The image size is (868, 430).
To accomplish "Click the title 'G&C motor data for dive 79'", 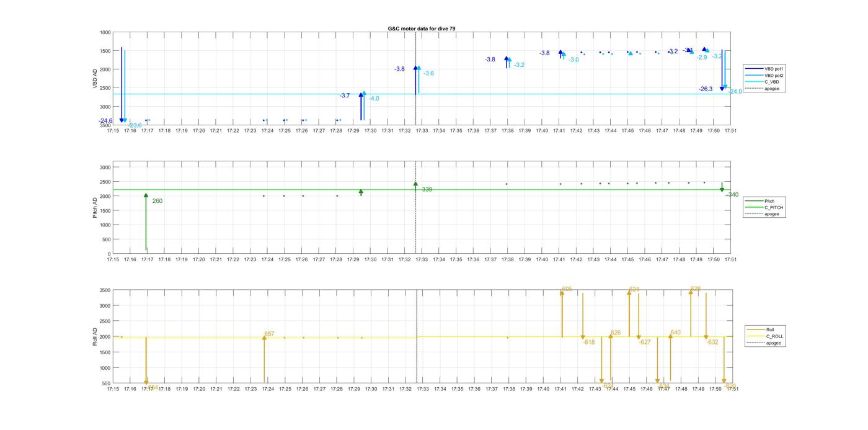I will [x=421, y=29].
